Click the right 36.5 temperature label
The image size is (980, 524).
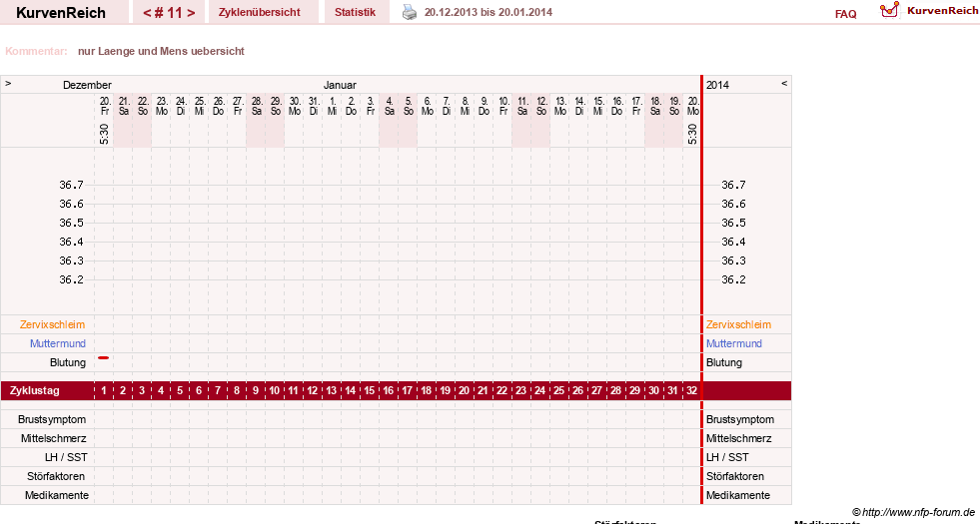[733, 223]
